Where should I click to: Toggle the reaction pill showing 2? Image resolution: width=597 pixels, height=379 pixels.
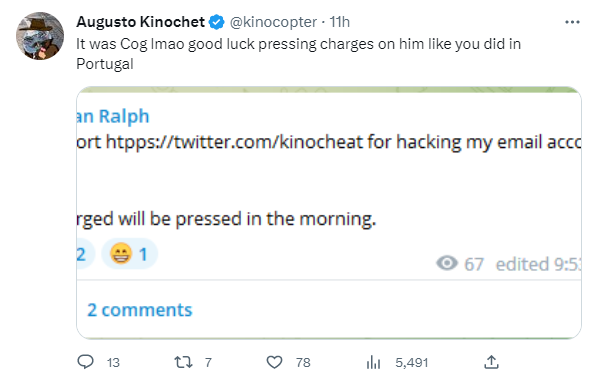click(85, 254)
